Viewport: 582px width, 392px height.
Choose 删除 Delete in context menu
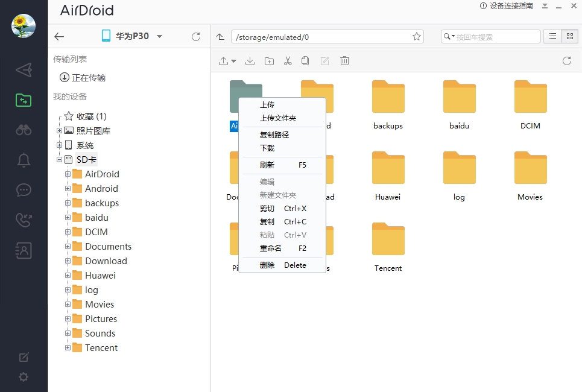(x=282, y=265)
